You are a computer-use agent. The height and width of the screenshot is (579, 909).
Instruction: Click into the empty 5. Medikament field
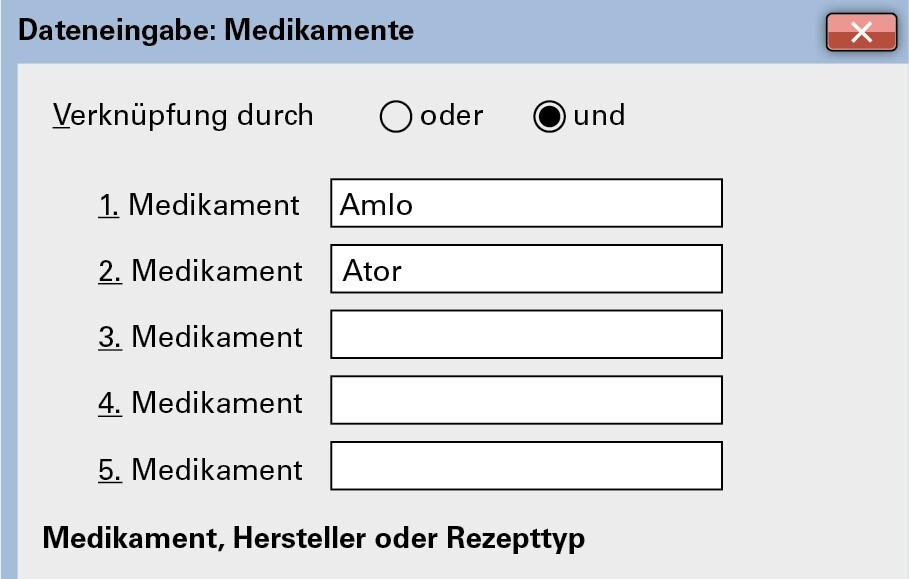click(x=526, y=467)
